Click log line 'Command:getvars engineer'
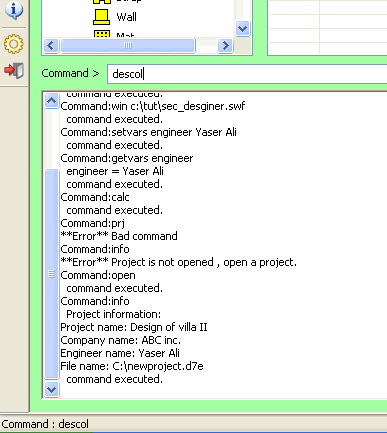387x433 pixels. click(127, 158)
